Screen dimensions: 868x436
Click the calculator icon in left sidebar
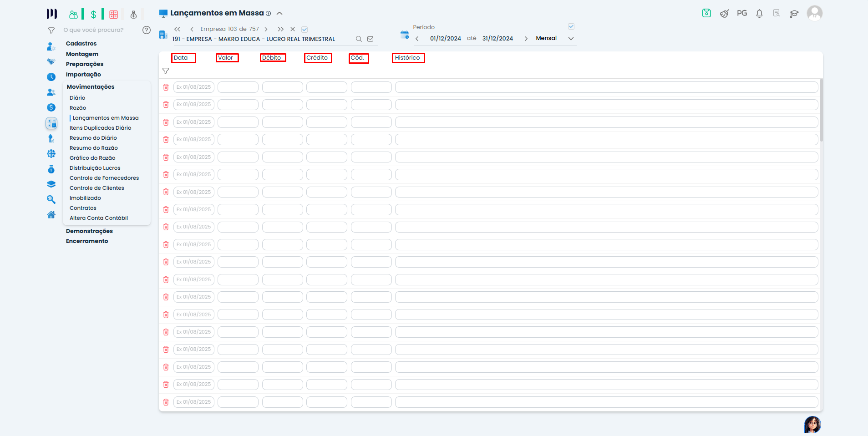click(x=51, y=123)
